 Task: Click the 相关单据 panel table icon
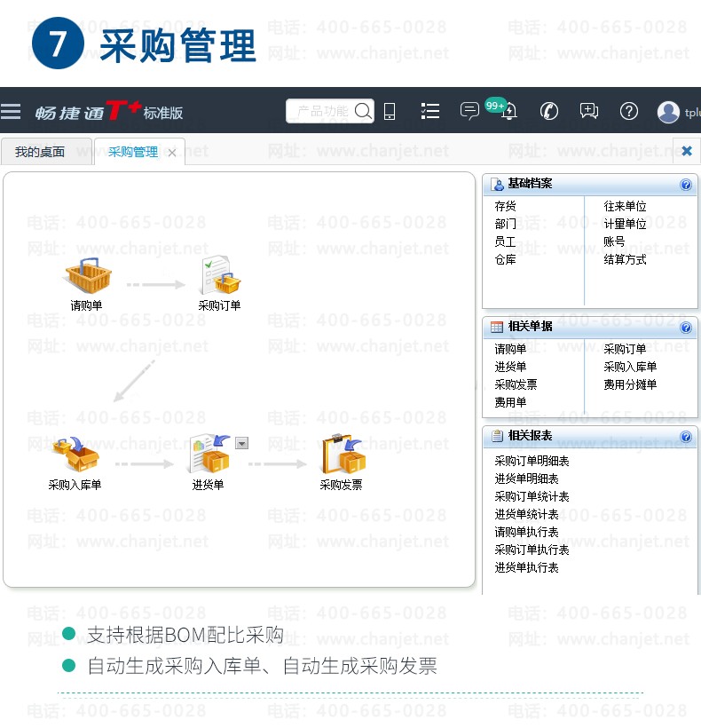click(497, 328)
